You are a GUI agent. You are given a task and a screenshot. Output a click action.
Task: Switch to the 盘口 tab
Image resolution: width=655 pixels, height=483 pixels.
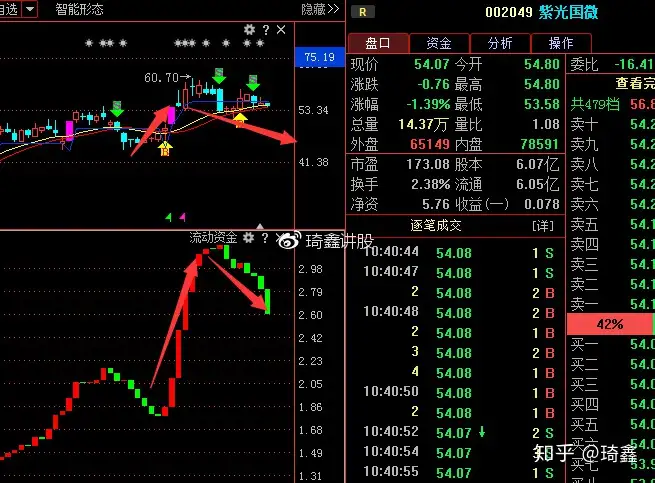[x=378, y=43]
